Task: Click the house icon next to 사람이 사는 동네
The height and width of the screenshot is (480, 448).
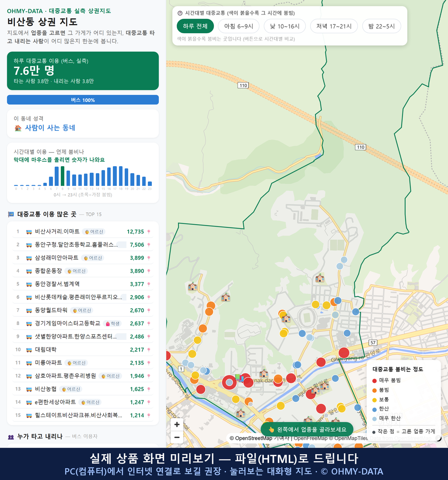Action: (18, 128)
